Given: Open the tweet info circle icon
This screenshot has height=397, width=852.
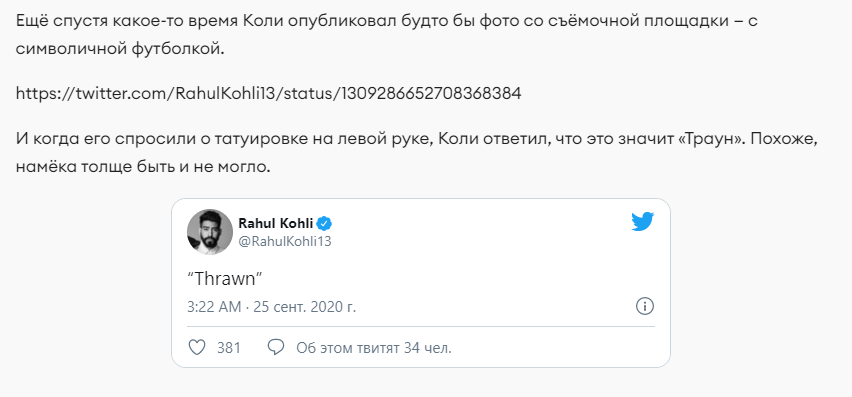Looking at the screenshot, I should 644,306.
